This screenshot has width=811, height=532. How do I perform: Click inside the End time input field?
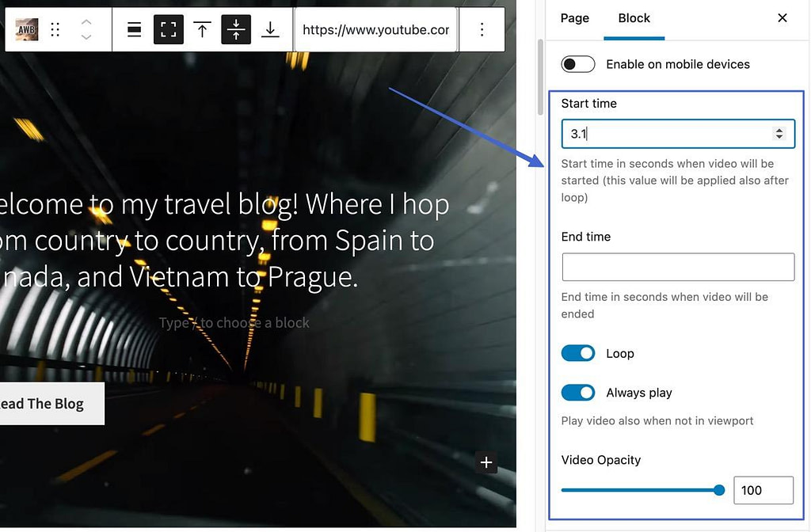[x=677, y=267]
